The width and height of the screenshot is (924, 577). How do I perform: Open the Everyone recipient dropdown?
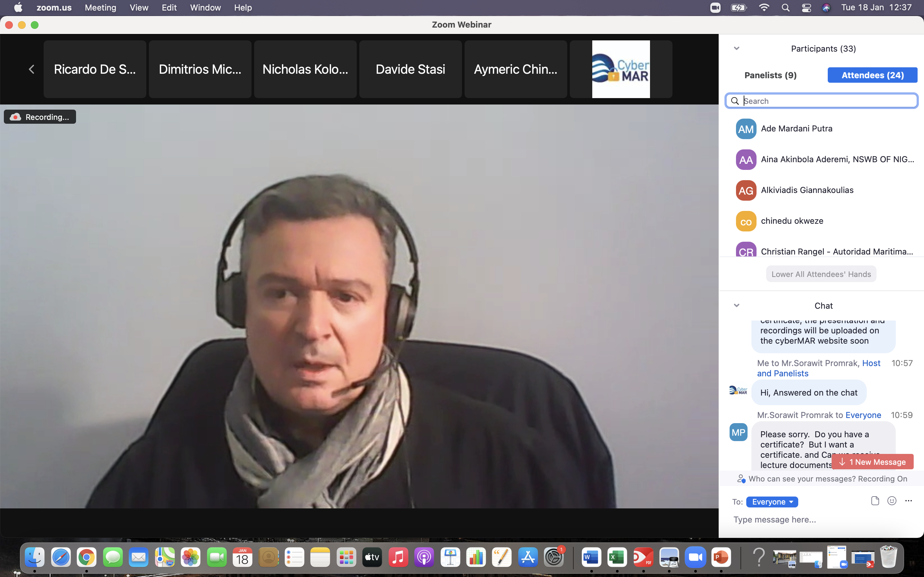(x=772, y=501)
